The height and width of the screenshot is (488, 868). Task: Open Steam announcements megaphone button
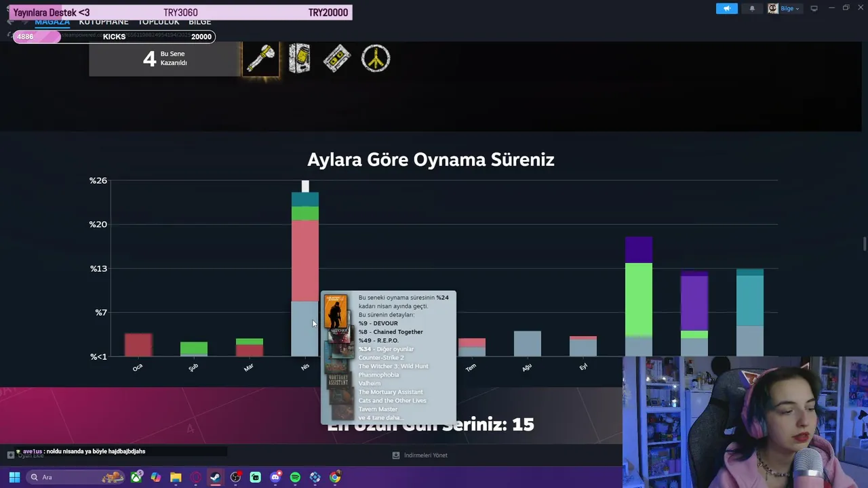pyautogui.click(x=726, y=9)
